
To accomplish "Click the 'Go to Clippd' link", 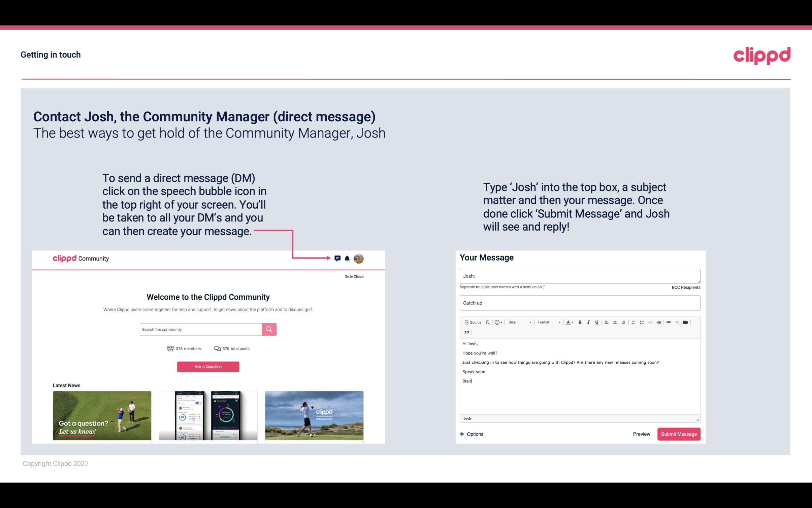I will pyautogui.click(x=354, y=276).
